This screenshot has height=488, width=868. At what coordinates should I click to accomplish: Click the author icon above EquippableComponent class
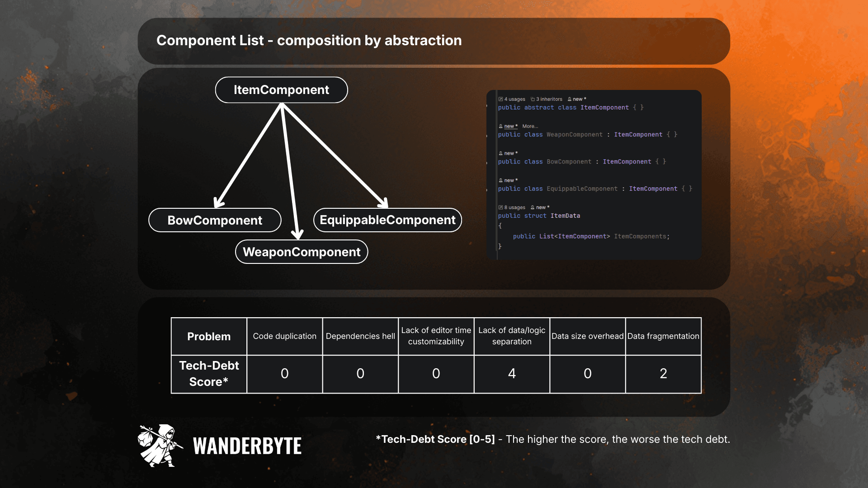click(500, 180)
